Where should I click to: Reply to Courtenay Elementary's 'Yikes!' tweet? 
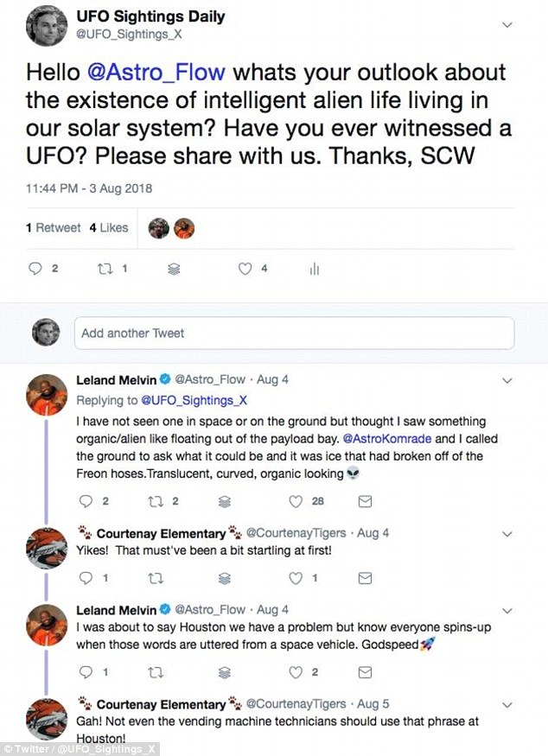tap(85, 577)
